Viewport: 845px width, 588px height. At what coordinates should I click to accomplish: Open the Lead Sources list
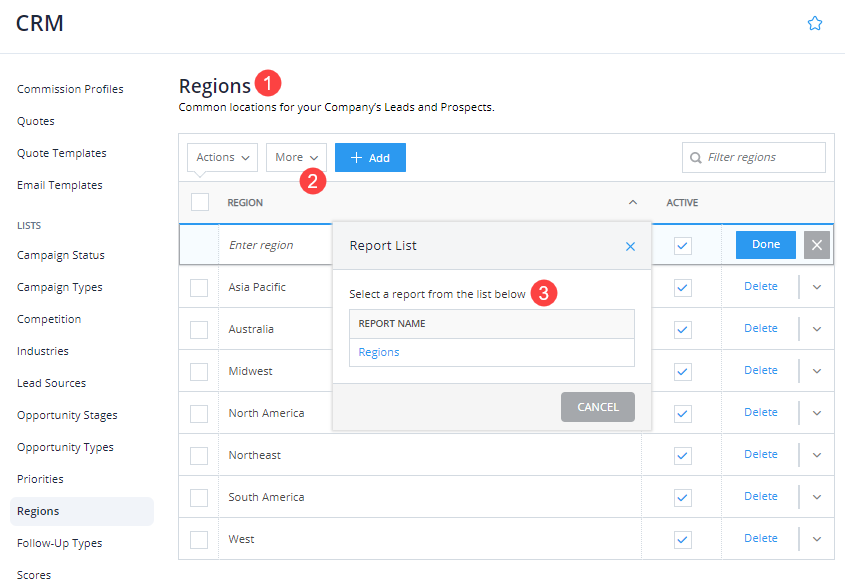click(51, 383)
